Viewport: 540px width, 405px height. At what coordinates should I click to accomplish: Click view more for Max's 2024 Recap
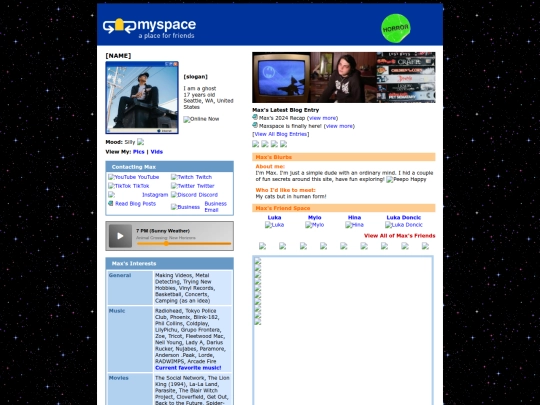(322, 118)
